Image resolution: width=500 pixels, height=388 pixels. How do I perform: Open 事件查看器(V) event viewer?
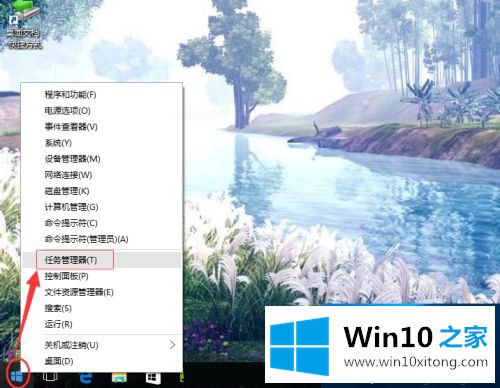pos(102,127)
